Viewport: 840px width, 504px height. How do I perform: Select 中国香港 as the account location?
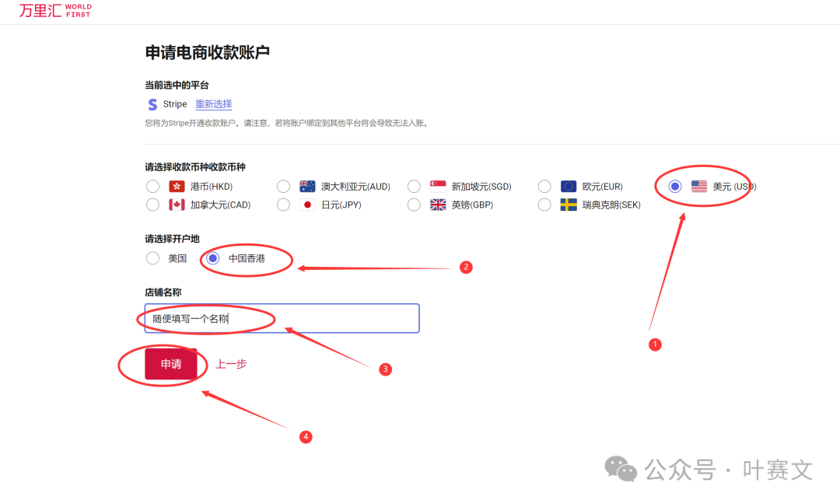point(213,258)
